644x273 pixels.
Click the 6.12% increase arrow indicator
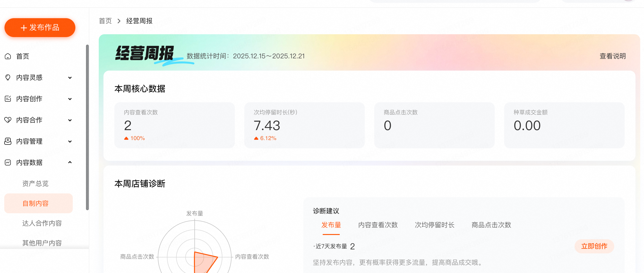tap(256, 138)
